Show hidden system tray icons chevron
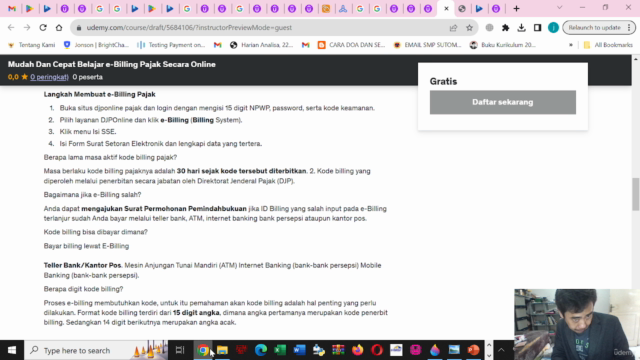This screenshot has width=640, height=360. point(501,350)
